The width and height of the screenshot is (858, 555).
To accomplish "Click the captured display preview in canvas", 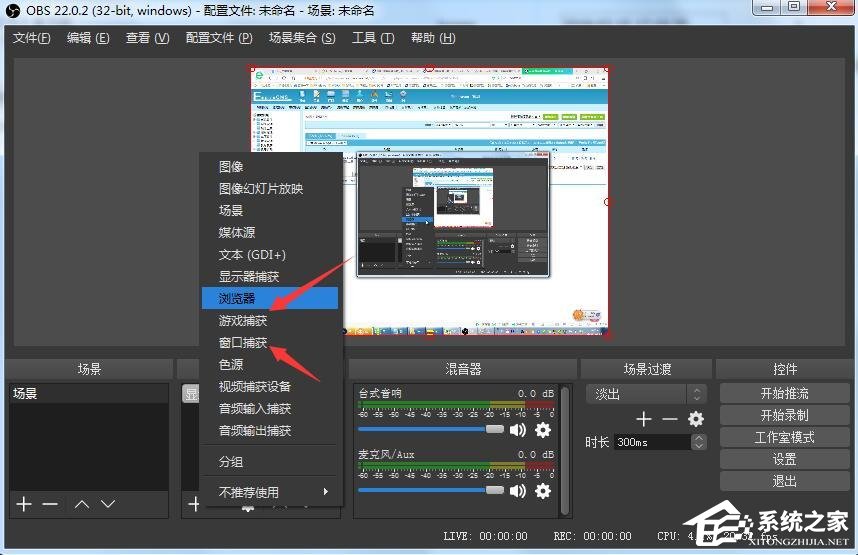I will [x=430, y=201].
